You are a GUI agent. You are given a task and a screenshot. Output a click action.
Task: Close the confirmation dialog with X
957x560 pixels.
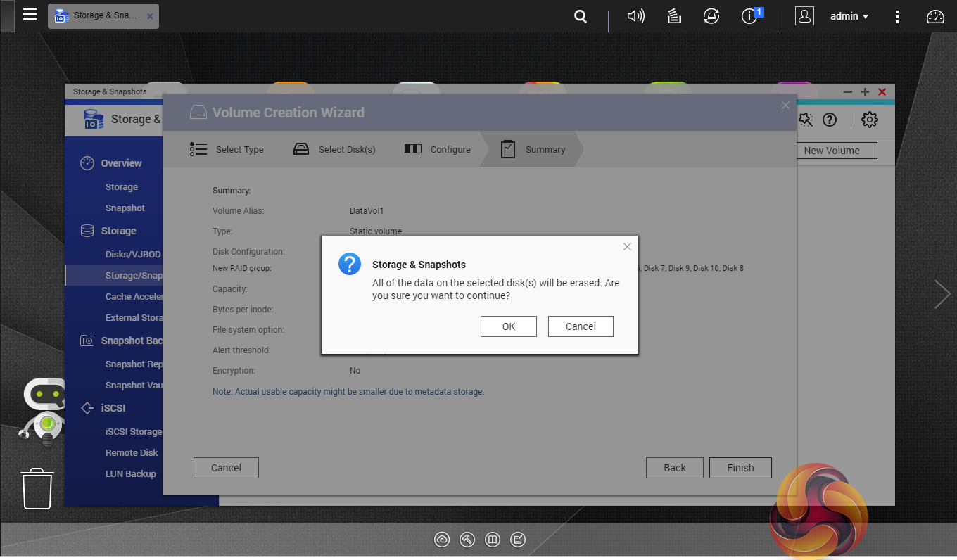(x=627, y=246)
